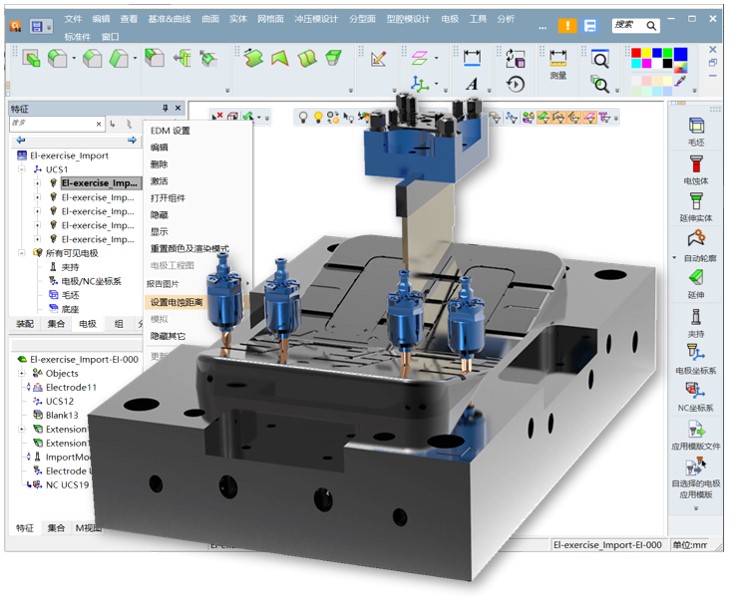Expand the Objects node in lower tree

(23, 373)
